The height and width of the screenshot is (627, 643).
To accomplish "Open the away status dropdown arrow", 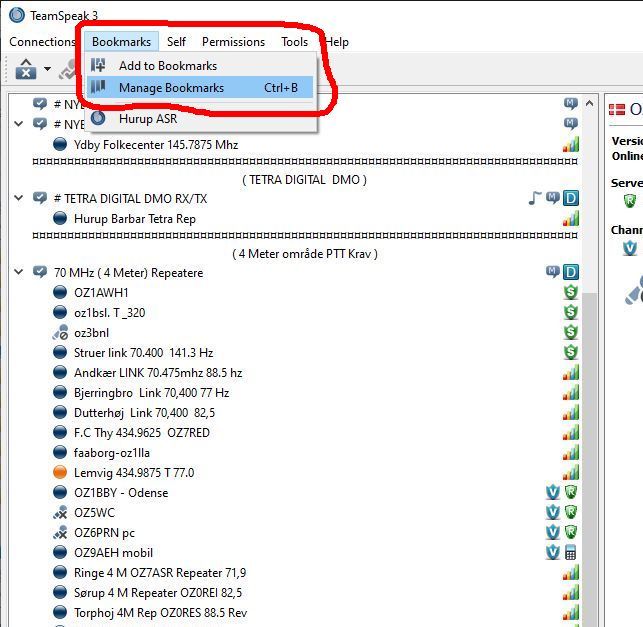I will (48, 69).
